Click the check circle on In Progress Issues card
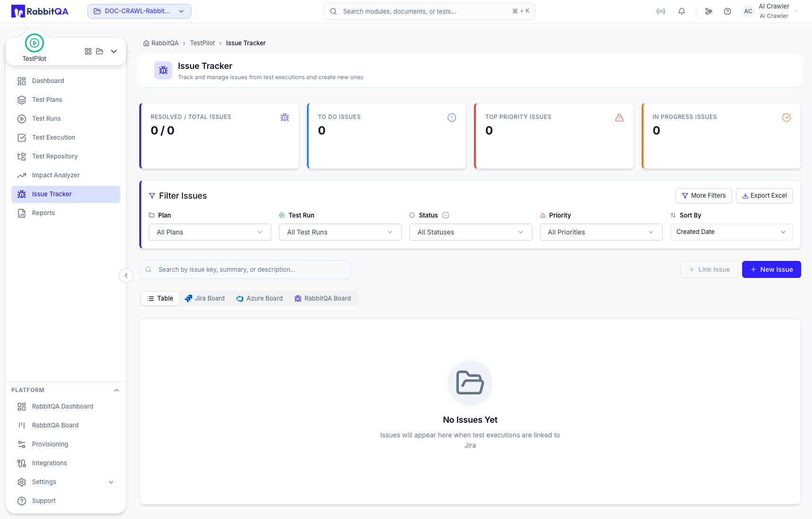 pos(787,117)
